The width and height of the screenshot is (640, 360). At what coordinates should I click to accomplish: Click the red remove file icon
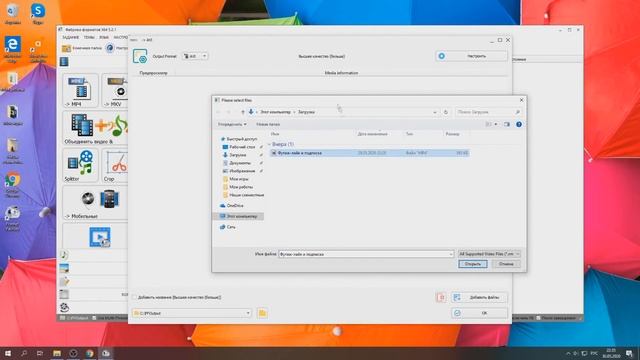[441, 298]
